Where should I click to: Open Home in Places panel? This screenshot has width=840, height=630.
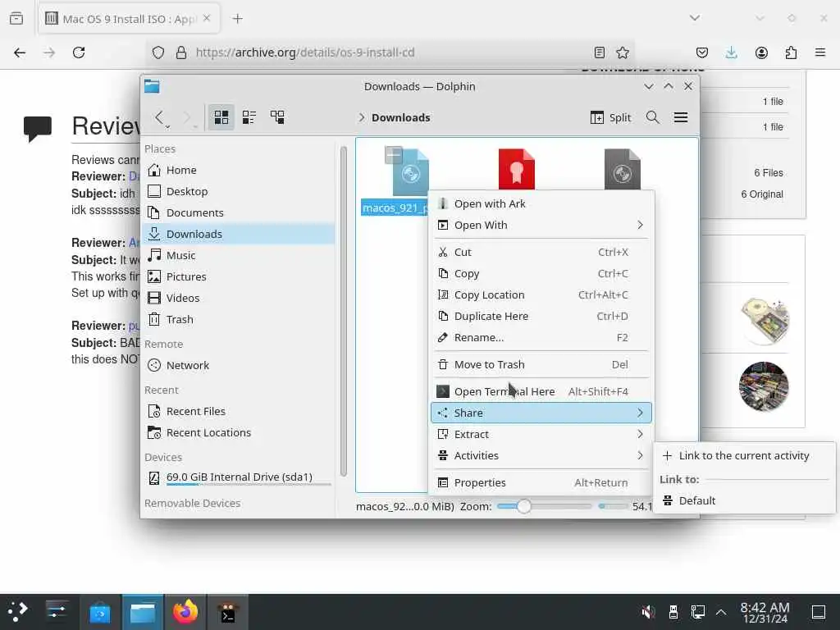pos(239,170)
